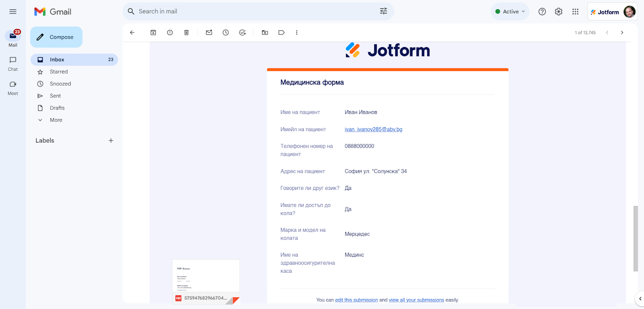The image size is (644, 309).
Task: Follow the 'view all your submissions' link
Action: [x=417, y=300]
